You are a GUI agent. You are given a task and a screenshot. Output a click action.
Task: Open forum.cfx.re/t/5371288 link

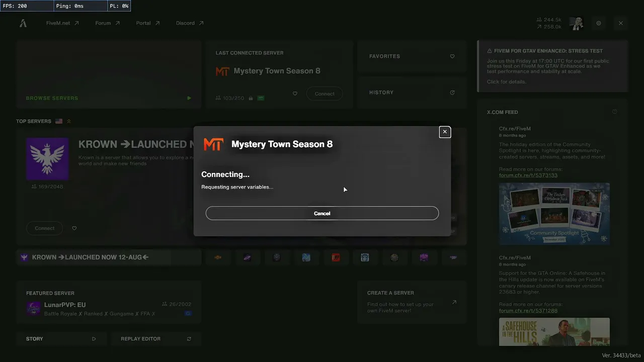(x=528, y=311)
